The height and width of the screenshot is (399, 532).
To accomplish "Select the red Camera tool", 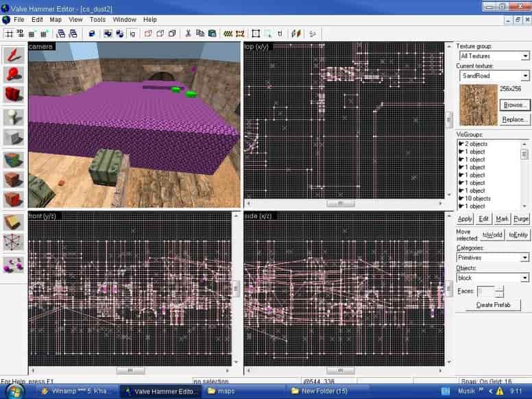I will [14, 94].
